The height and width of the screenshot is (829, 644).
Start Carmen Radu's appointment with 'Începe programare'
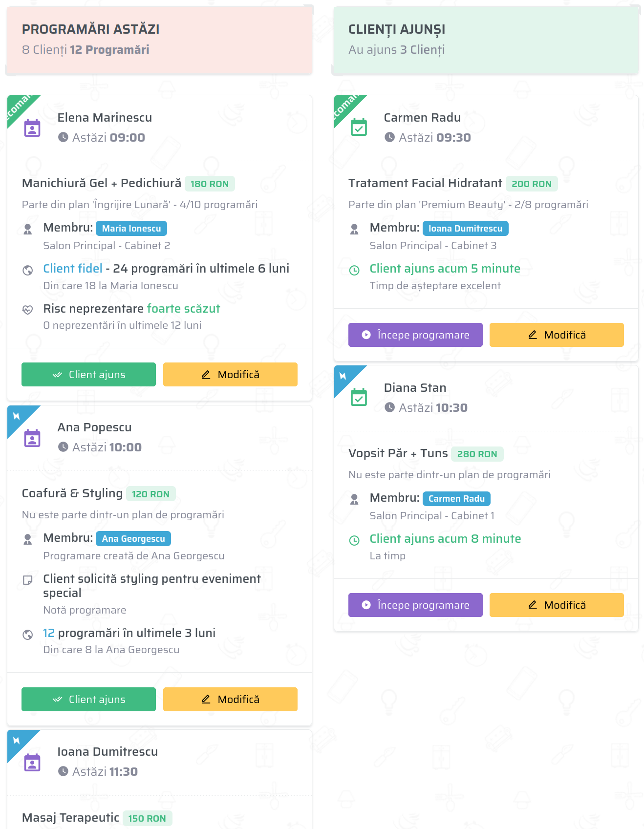tap(415, 335)
